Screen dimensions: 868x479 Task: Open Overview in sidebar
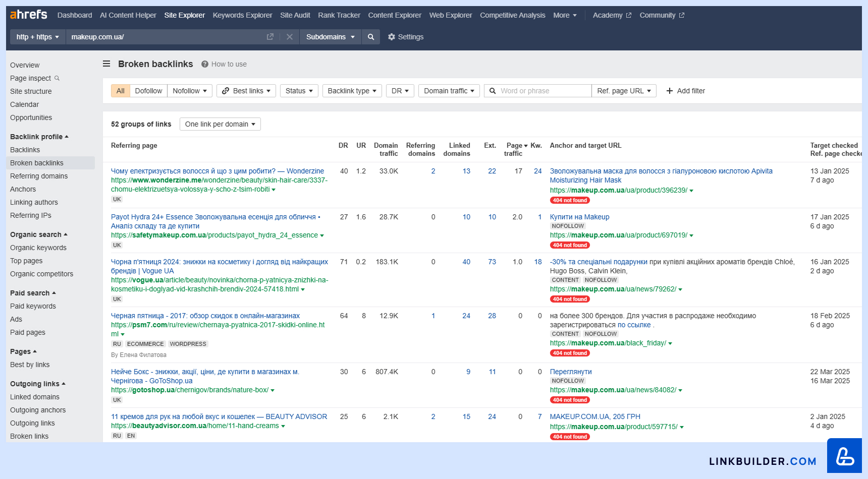tap(25, 65)
